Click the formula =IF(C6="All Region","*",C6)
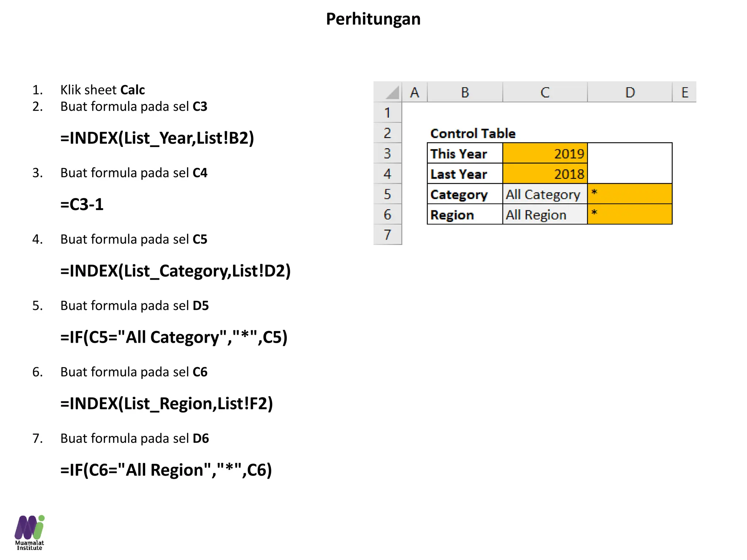747x560 pixels. click(166, 470)
